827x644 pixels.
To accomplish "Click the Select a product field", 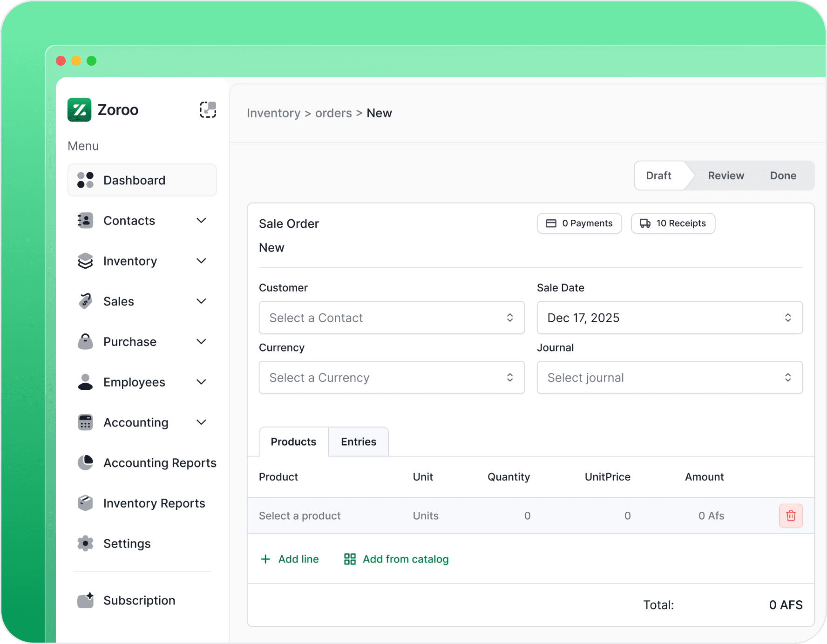I will coord(300,515).
